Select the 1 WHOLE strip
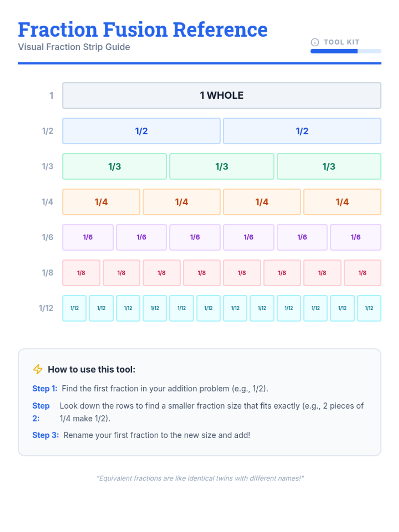Screen dimensions: 399x532 pyautogui.click(x=221, y=95)
